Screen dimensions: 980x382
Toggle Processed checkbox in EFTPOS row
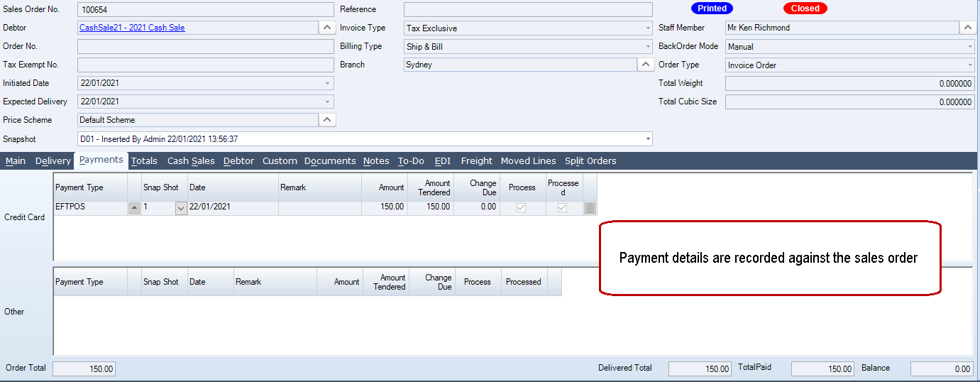click(562, 208)
